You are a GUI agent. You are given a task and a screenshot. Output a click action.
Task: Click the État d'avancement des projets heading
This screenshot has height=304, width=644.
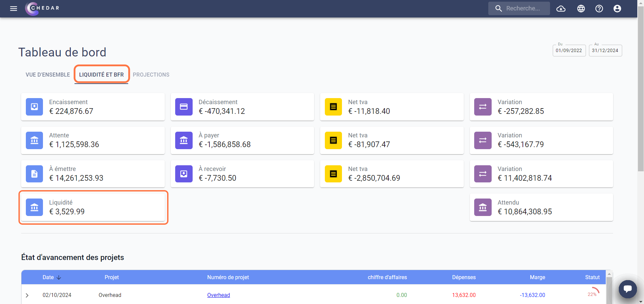point(72,257)
